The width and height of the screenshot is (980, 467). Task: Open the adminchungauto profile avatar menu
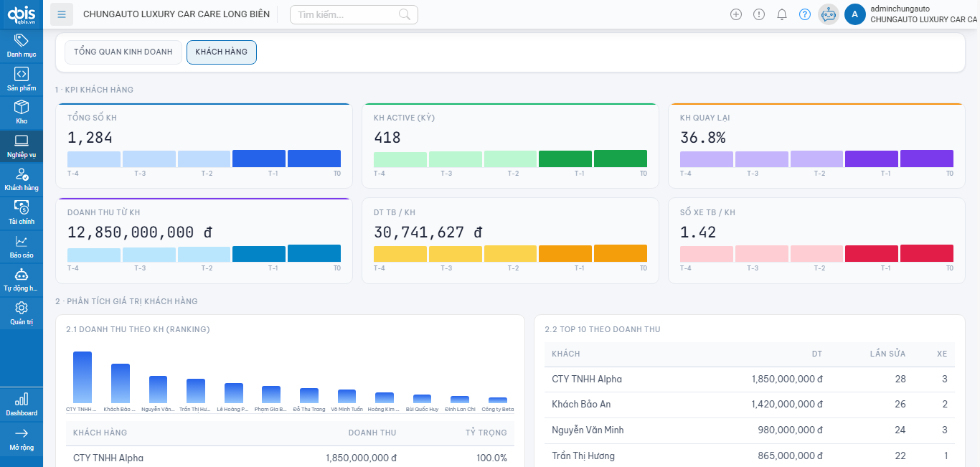pyautogui.click(x=855, y=14)
